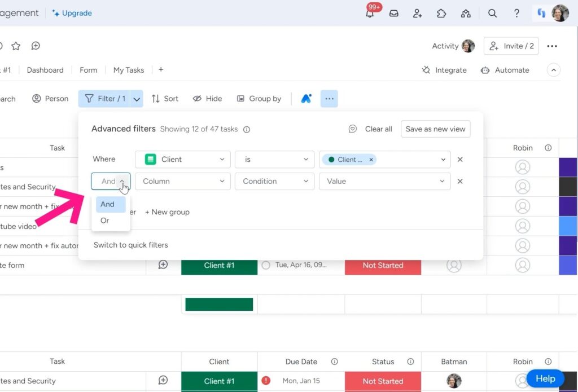
Task: Toggle column visibility with the Hide eye icon
Action: coord(207,98)
